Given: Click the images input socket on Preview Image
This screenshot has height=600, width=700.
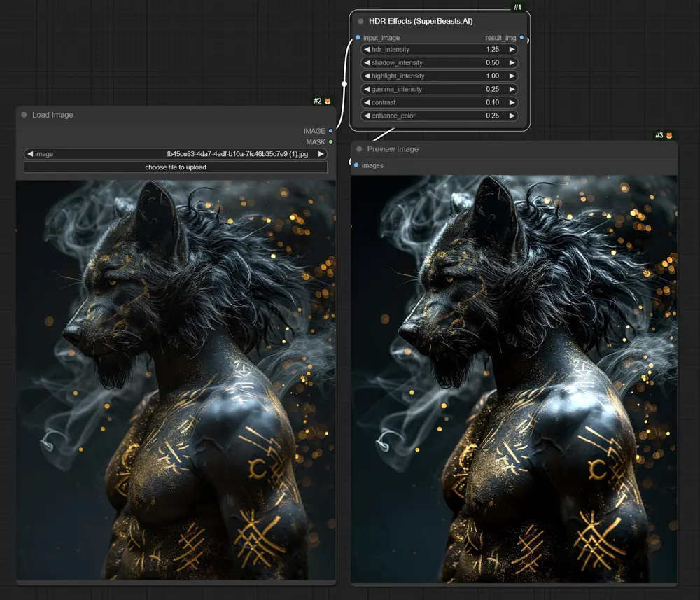Looking at the screenshot, I should [x=356, y=165].
